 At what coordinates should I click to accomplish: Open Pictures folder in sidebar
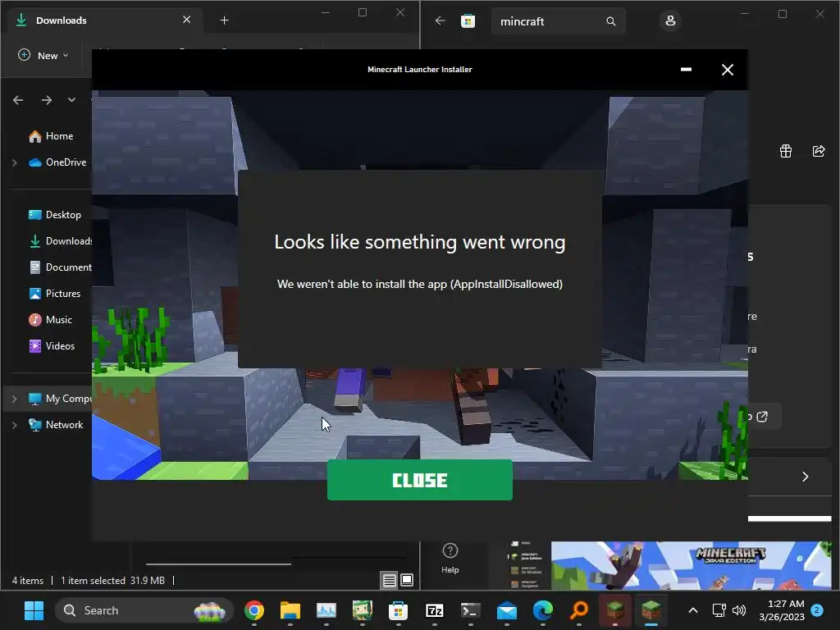(x=55, y=294)
